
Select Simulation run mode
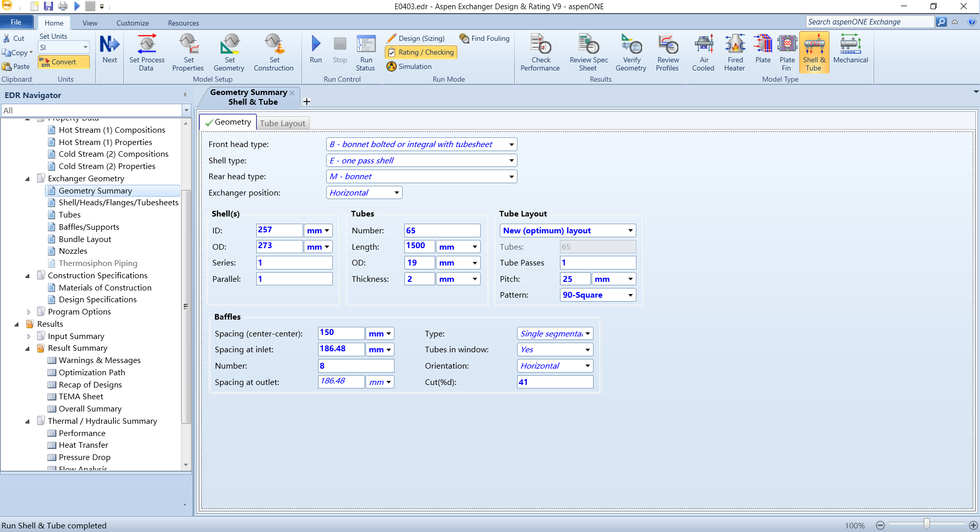(409, 66)
